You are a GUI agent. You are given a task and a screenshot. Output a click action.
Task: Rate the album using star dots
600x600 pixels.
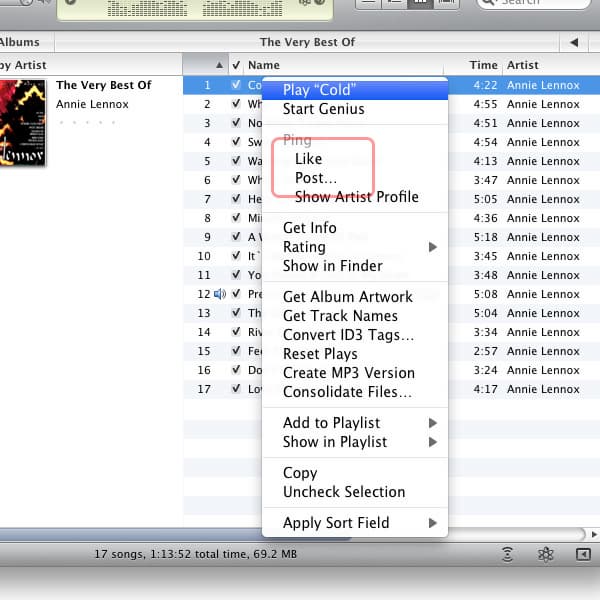87,122
